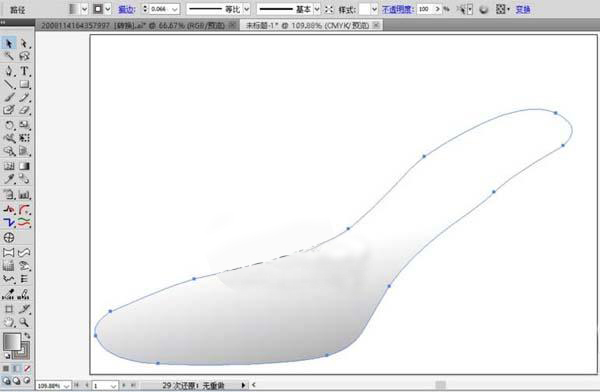
Task: Select the Pencil tool
Action: (x=24, y=97)
